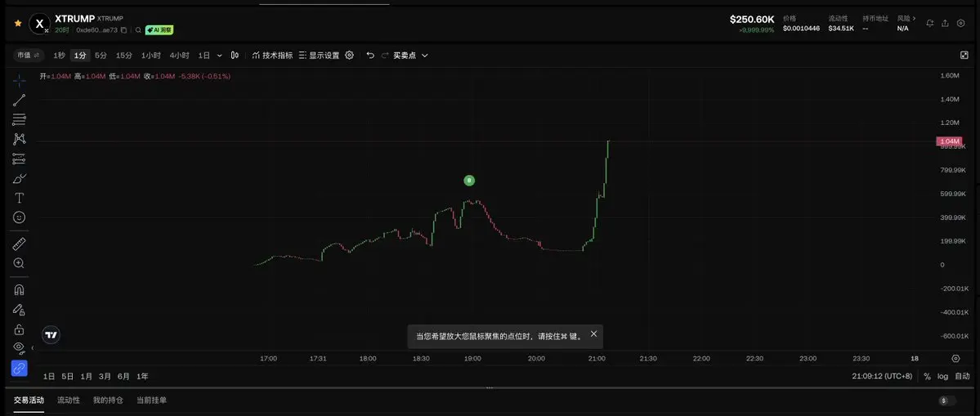The image size is (980, 416).
Task: Select the 1小时 timeframe
Action: point(150,56)
